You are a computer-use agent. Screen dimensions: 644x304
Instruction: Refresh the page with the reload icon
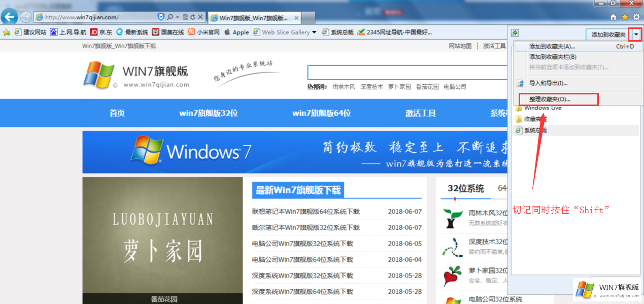tap(193, 17)
